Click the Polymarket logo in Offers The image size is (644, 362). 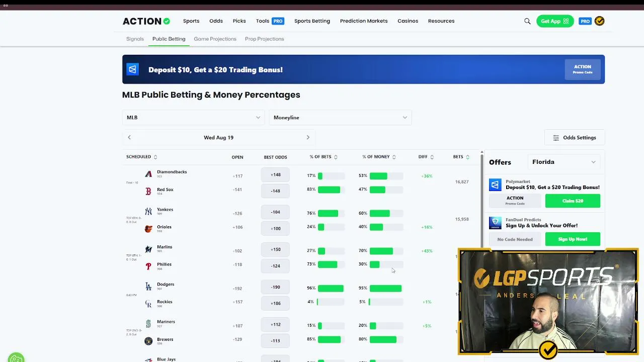pos(495,185)
